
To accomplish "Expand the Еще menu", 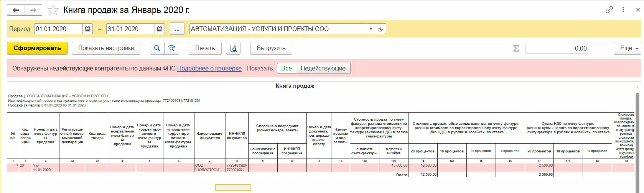I will click(627, 48).
